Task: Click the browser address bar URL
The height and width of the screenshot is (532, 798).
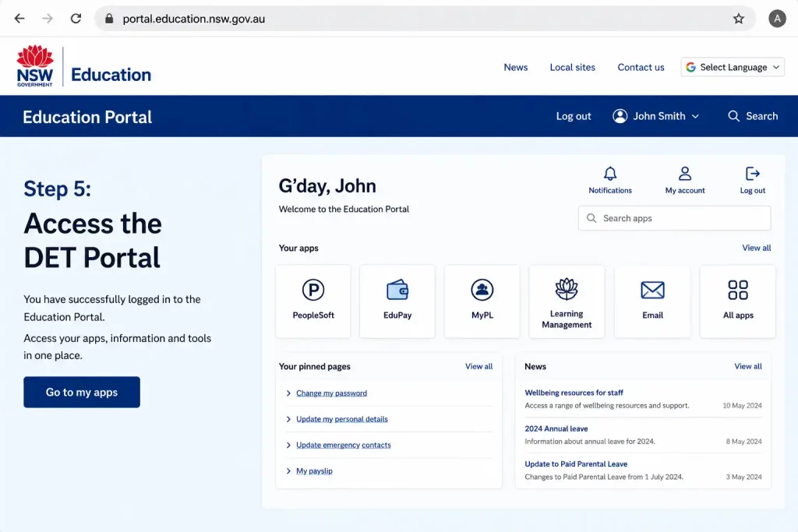Action: tap(193, 19)
